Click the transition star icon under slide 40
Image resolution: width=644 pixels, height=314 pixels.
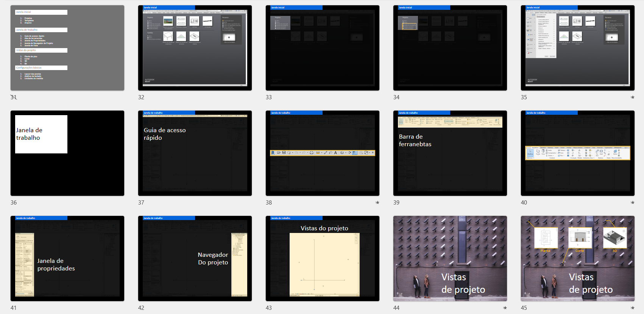point(632,203)
